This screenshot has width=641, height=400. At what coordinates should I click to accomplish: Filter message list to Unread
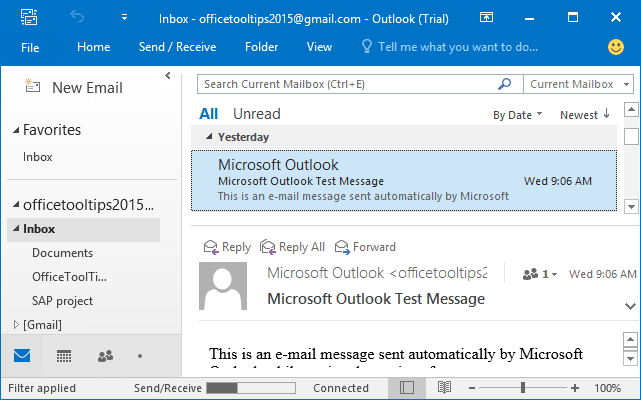click(x=257, y=114)
